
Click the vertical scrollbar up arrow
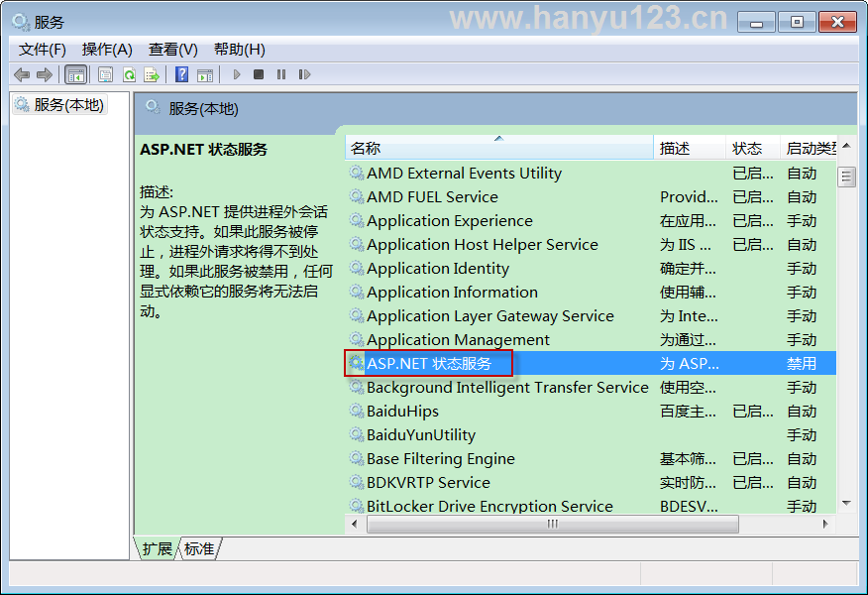click(846, 146)
